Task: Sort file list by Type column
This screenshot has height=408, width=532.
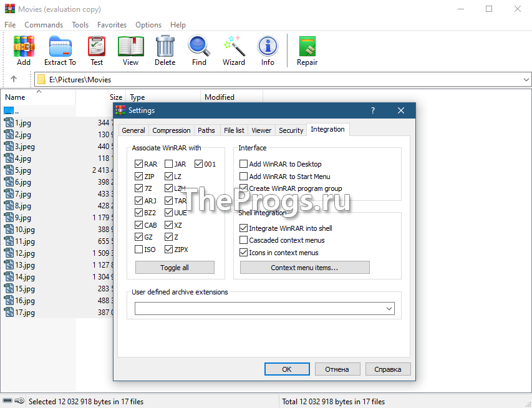Action: (x=163, y=97)
